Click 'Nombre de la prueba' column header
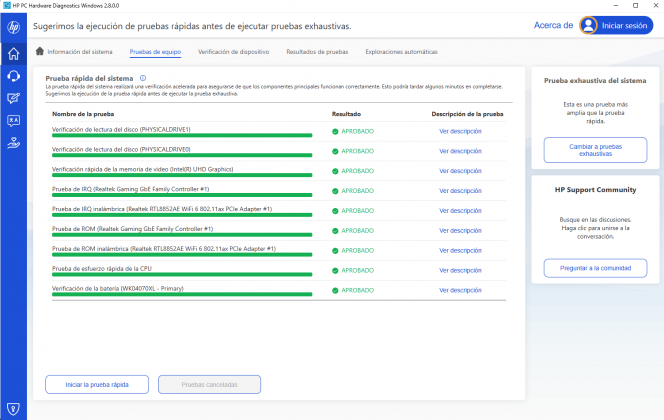 [x=83, y=114]
